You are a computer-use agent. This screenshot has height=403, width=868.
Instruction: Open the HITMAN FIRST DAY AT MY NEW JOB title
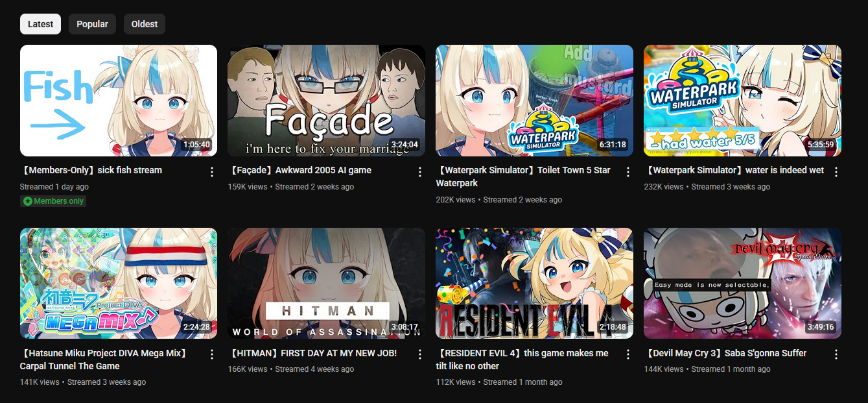click(312, 353)
